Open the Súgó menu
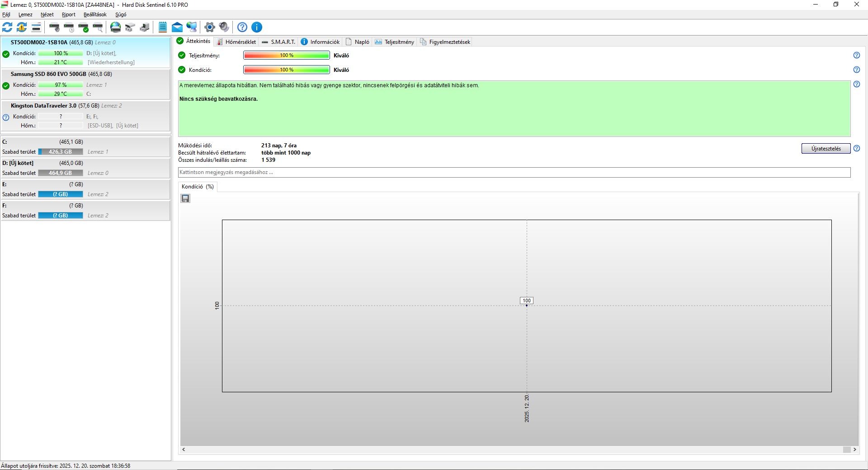The width and height of the screenshot is (868, 470). (x=121, y=14)
